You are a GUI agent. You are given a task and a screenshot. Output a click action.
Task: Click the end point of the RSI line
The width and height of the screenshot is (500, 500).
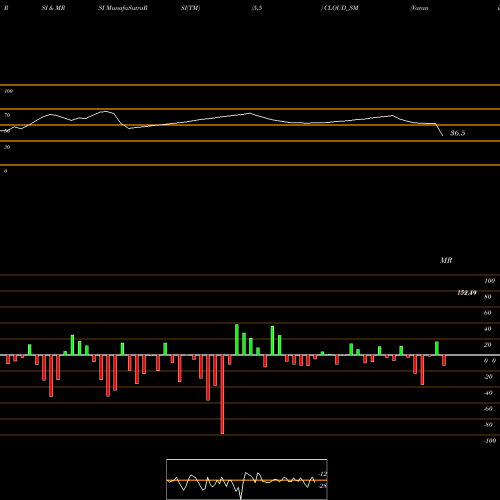click(443, 136)
